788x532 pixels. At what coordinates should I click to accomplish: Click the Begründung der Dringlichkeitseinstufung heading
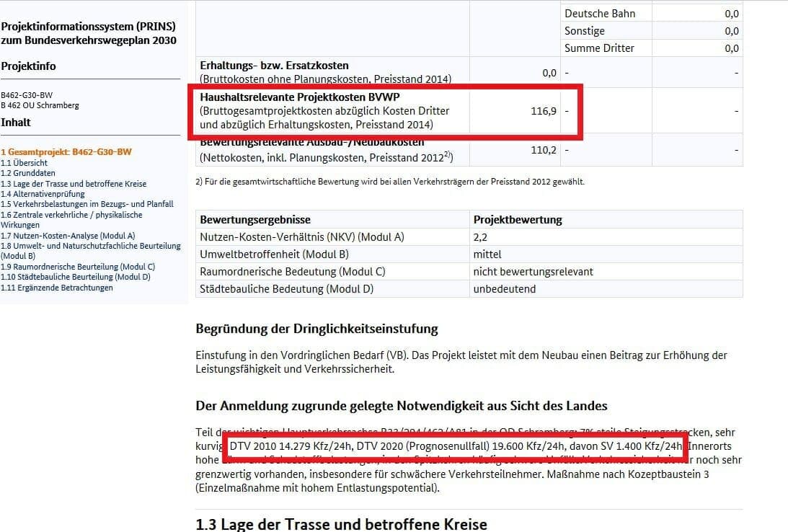pos(316,329)
